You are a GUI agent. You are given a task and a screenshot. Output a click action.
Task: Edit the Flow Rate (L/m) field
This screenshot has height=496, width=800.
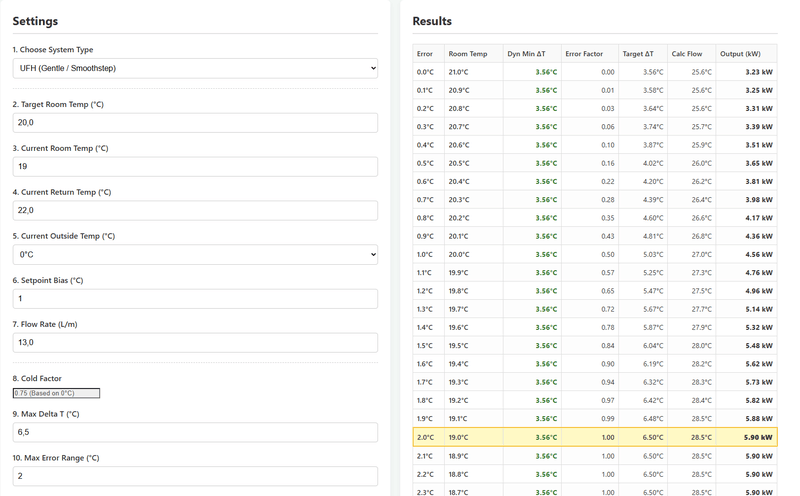195,342
